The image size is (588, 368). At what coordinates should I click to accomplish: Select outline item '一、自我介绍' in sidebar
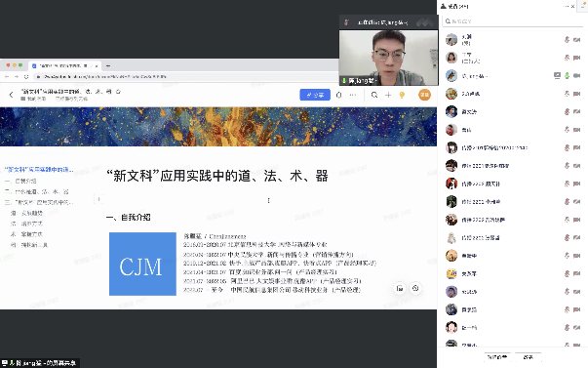click(x=20, y=181)
